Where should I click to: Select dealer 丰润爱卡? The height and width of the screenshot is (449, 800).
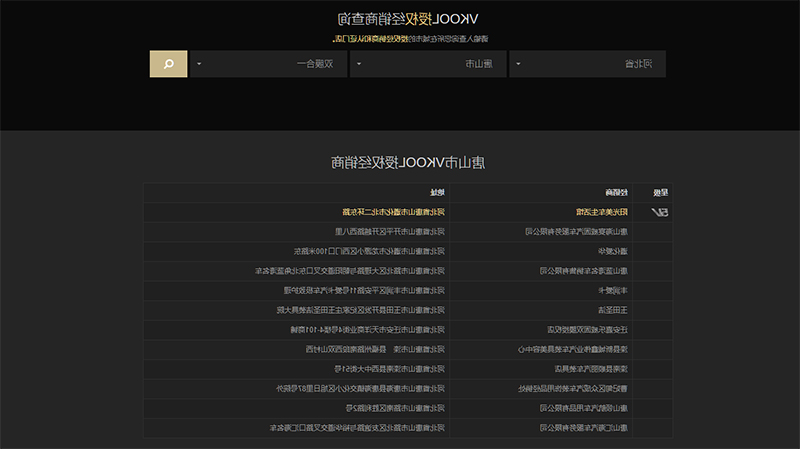[x=613, y=290]
